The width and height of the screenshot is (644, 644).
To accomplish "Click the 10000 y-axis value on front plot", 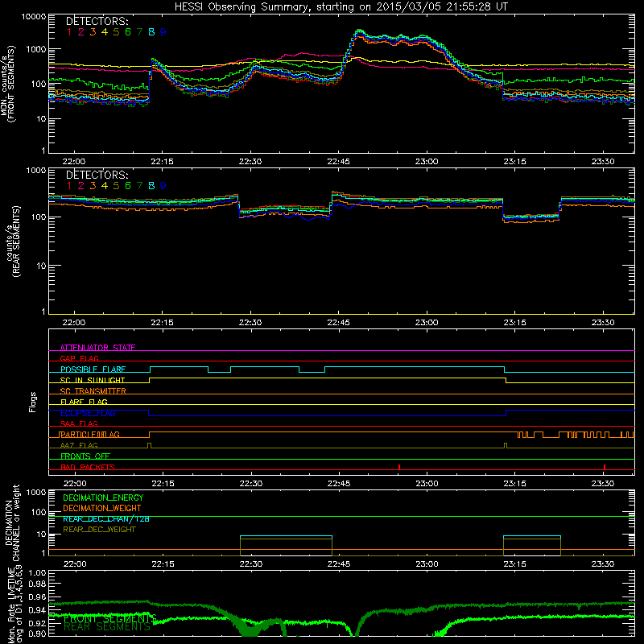I will click(34, 17).
